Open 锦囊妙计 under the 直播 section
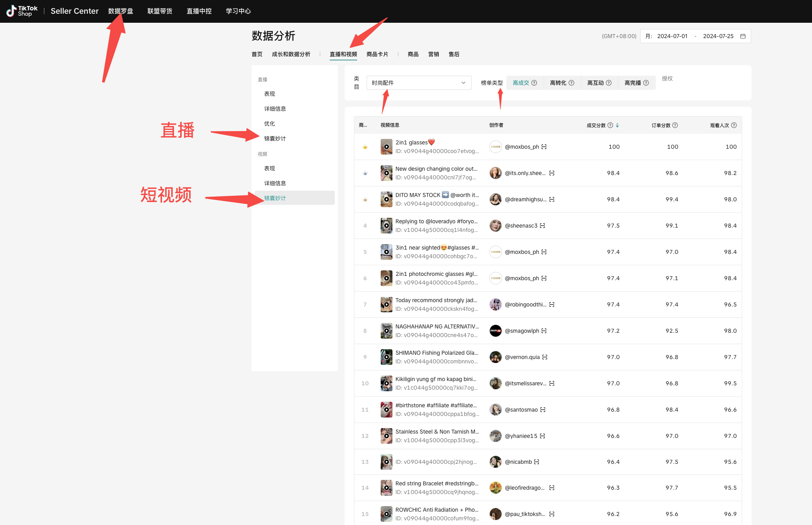 [275, 139]
